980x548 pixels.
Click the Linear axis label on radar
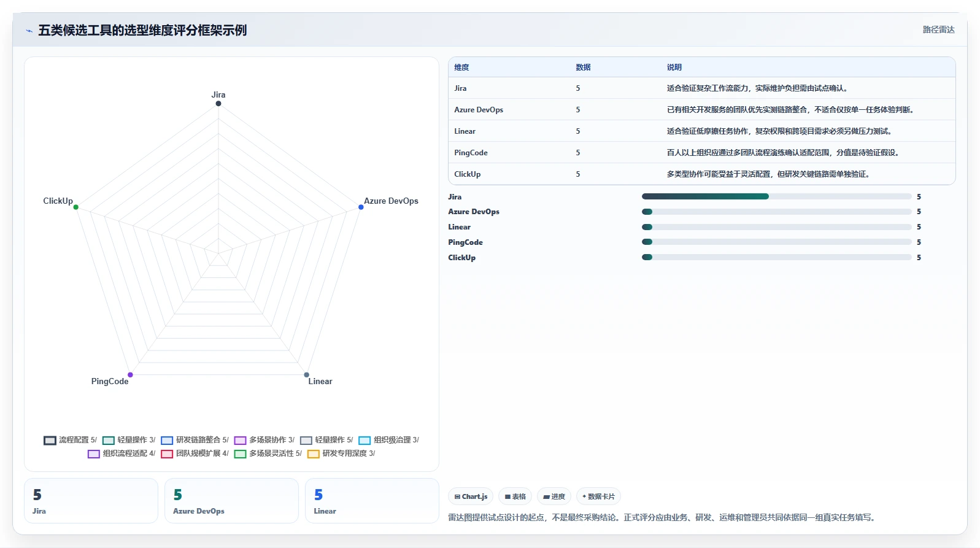point(320,381)
